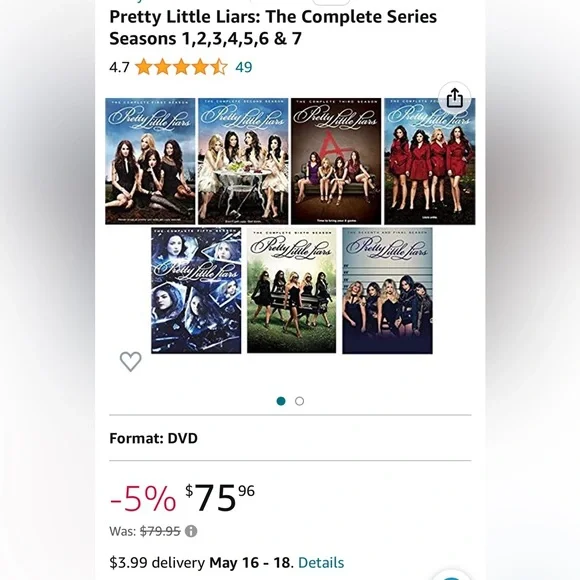580x580 pixels.
Task: Click the 4.7 rating number
Action: click(119, 67)
